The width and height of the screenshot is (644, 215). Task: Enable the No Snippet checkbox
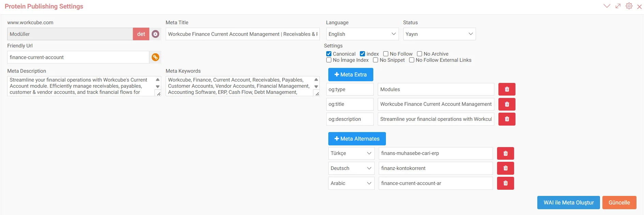(376, 60)
